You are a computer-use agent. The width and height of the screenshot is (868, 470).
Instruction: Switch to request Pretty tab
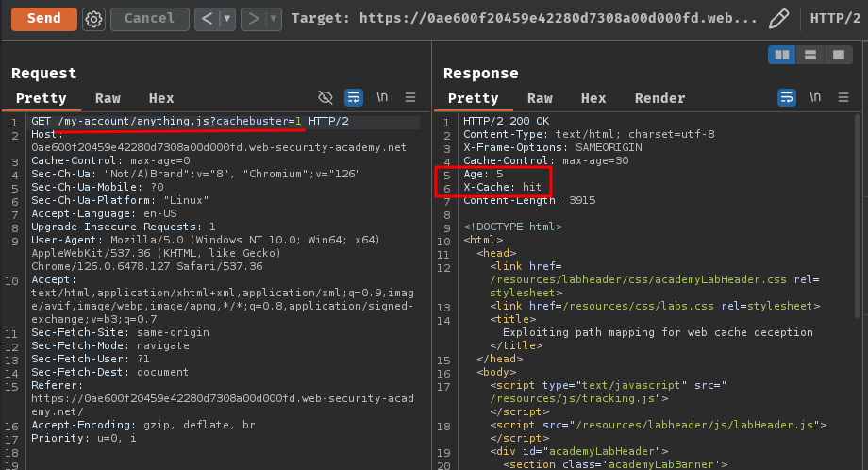(41, 98)
